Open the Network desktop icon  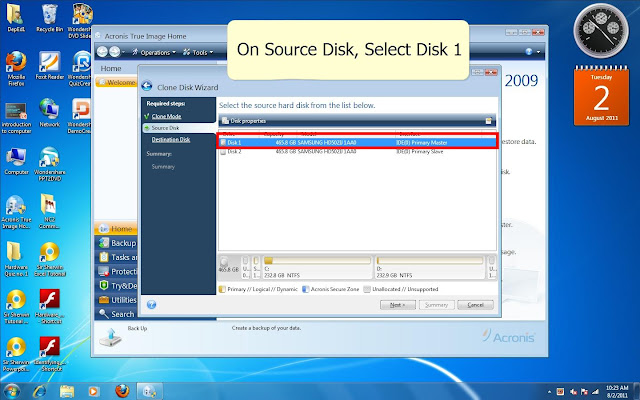[50, 113]
